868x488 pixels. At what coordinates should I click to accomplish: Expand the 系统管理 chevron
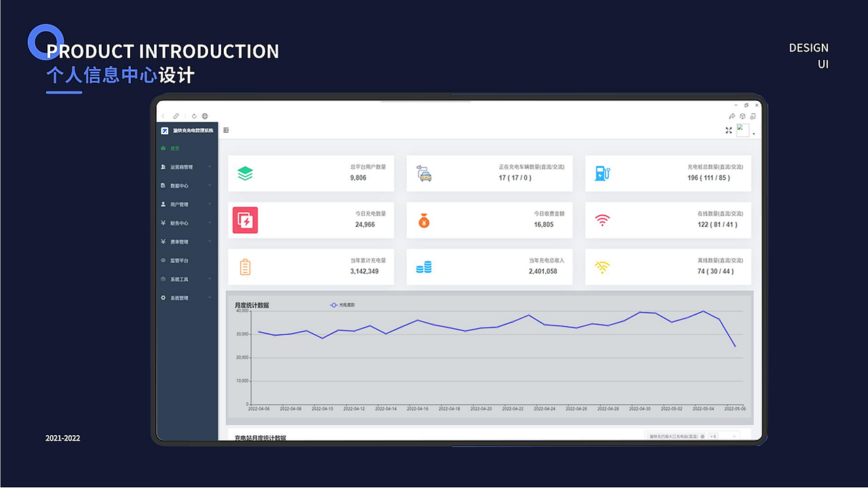click(210, 298)
